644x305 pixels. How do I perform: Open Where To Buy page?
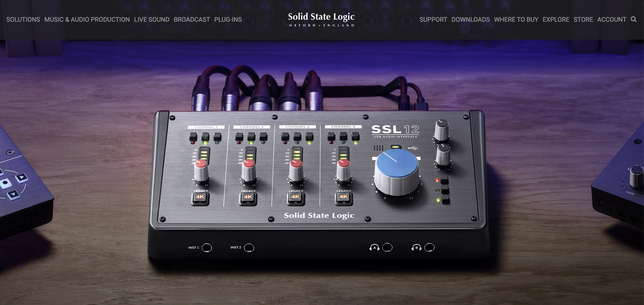tap(516, 20)
